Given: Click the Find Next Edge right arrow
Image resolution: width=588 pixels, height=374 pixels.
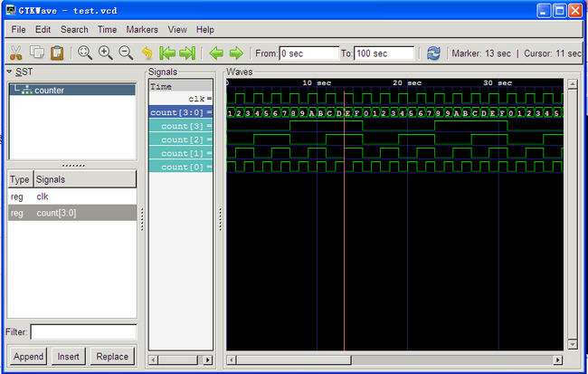Looking at the screenshot, I should point(236,53).
